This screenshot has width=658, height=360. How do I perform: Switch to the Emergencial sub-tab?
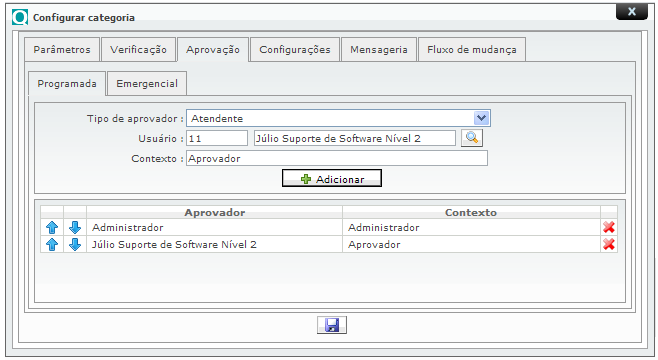(x=147, y=83)
